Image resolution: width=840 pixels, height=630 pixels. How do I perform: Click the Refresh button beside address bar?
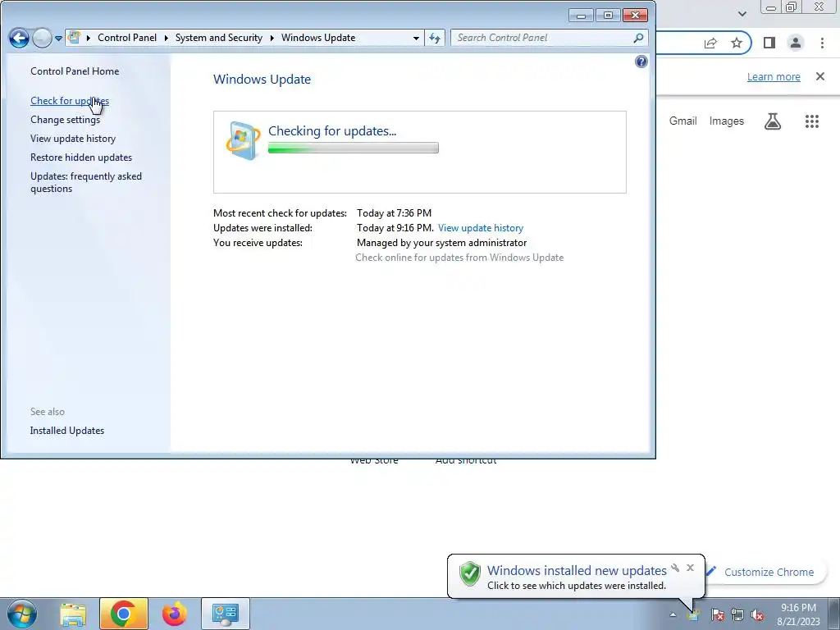click(x=435, y=38)
